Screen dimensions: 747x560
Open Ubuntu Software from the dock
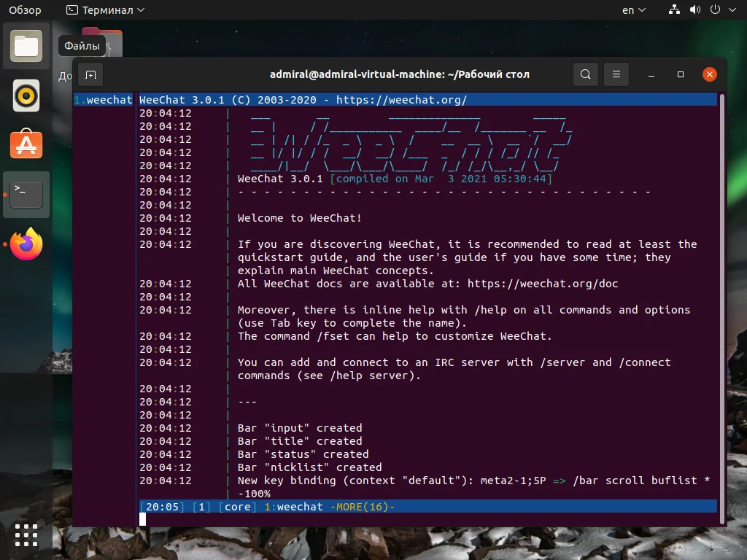(26, 144)
